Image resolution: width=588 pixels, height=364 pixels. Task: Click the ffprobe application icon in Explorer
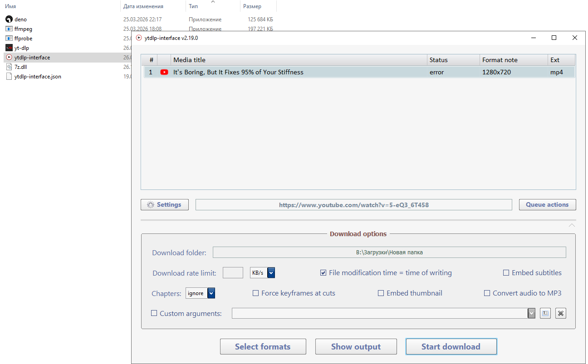coord(9,39)
